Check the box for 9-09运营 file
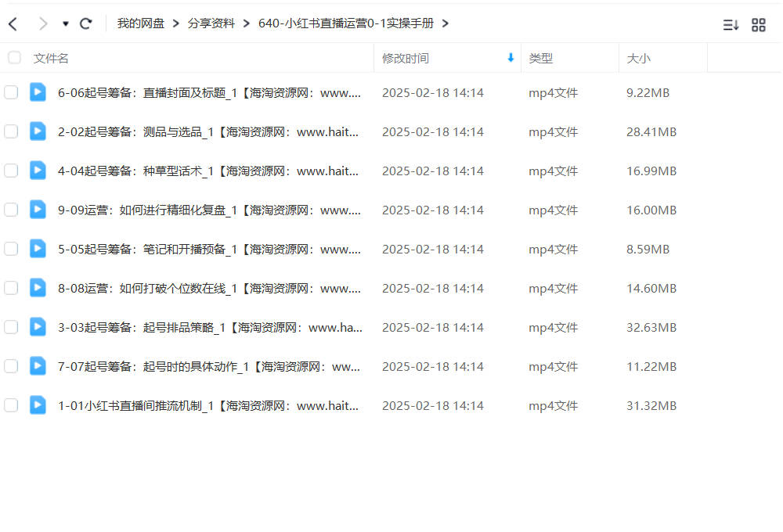This screenshot has width=783, height=532. click(x=11, y=210)
